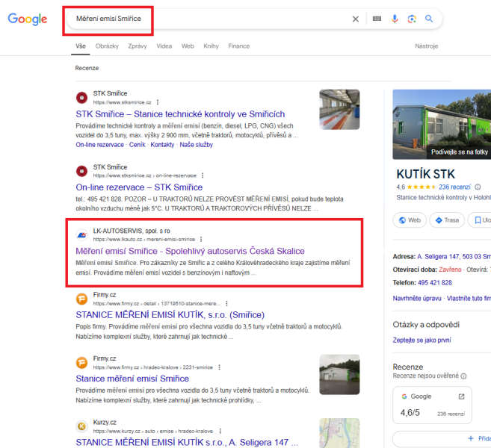This screenshot has width=491, height=448.
Task: Click the Google 4,6/5 rating card
Action: coord(432,405)
